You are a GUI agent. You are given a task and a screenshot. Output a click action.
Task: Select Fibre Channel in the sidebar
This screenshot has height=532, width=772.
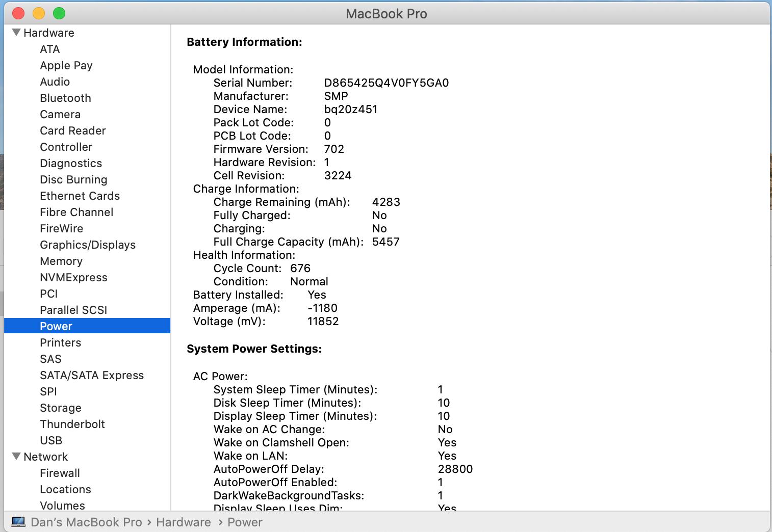pos(76,212)
